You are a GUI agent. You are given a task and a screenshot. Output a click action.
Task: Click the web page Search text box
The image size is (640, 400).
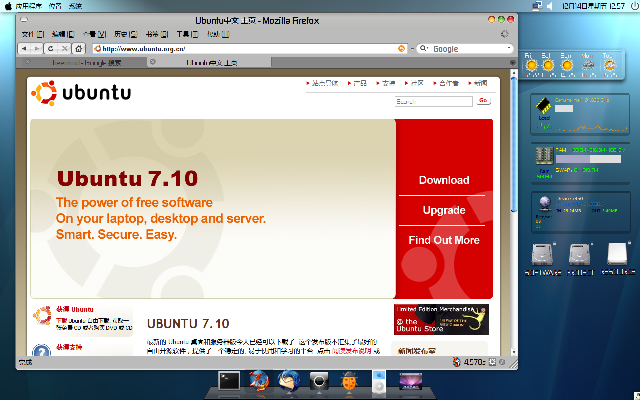(x=433, y=101)
